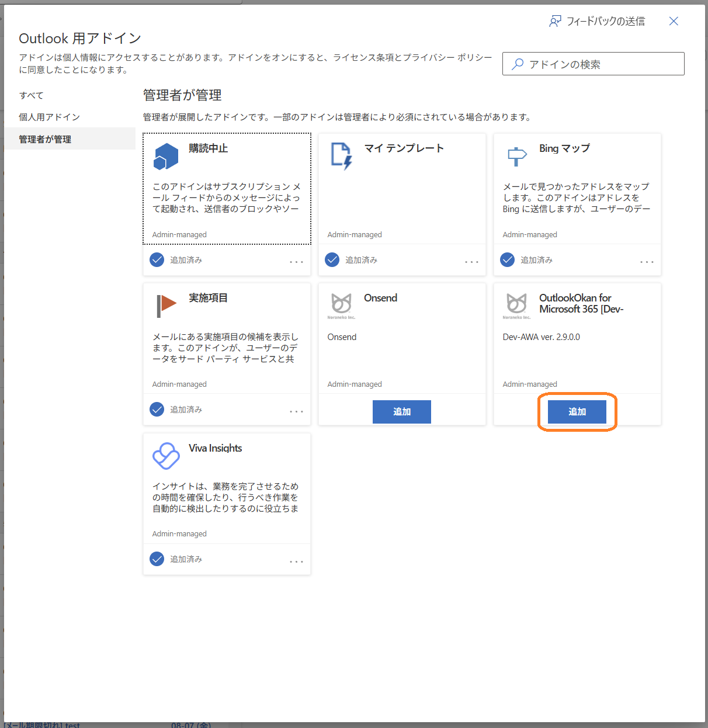This screenshot has width=708, height=728.
Task: Click the Outlook 用アドイン dialog title
Action: (x=80, y=39)
